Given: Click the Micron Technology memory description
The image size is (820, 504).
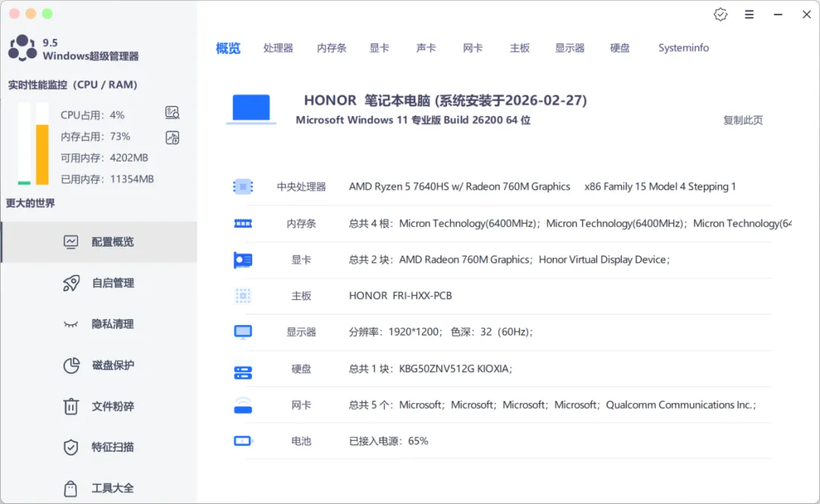Looking at the screenshot, I should tap(570, 224).
